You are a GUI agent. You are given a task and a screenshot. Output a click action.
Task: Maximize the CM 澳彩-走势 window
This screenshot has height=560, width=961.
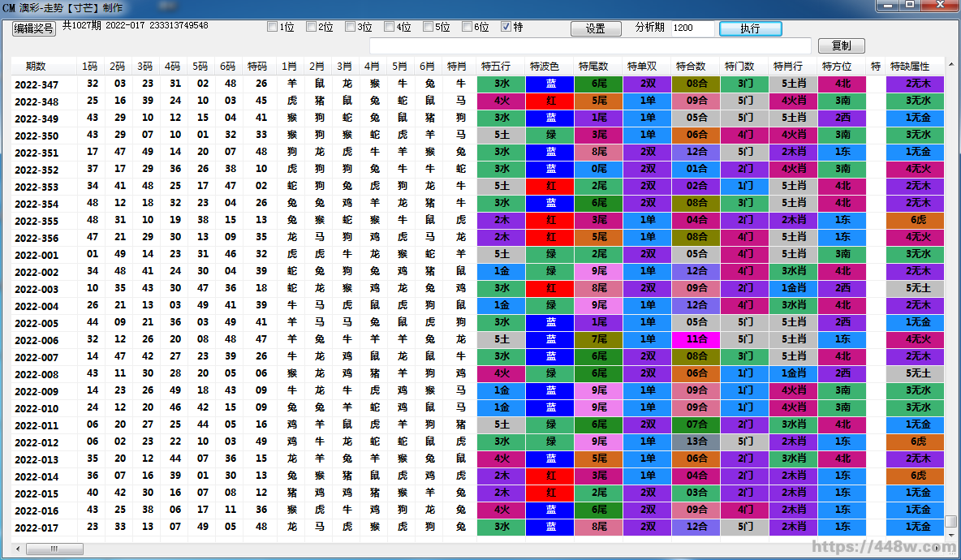(x=911, y=5)
